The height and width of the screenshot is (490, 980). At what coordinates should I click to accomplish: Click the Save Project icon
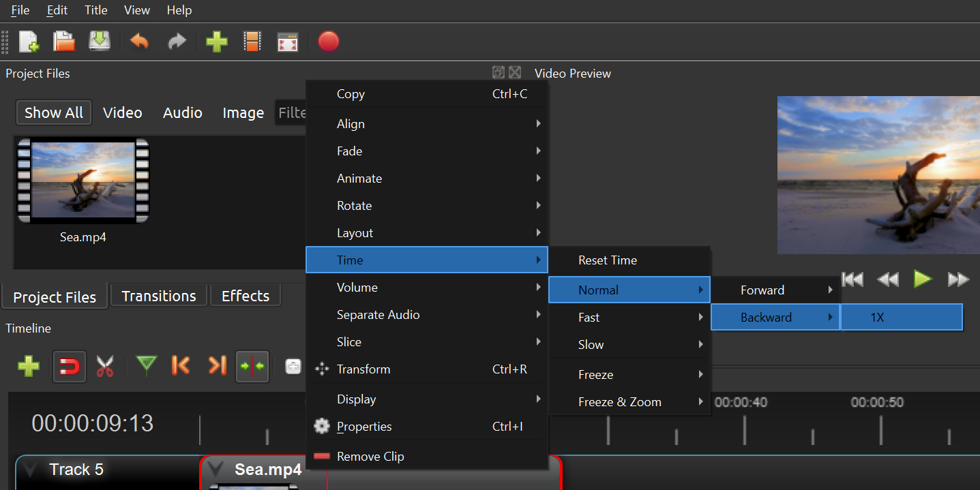click(100, 42)
